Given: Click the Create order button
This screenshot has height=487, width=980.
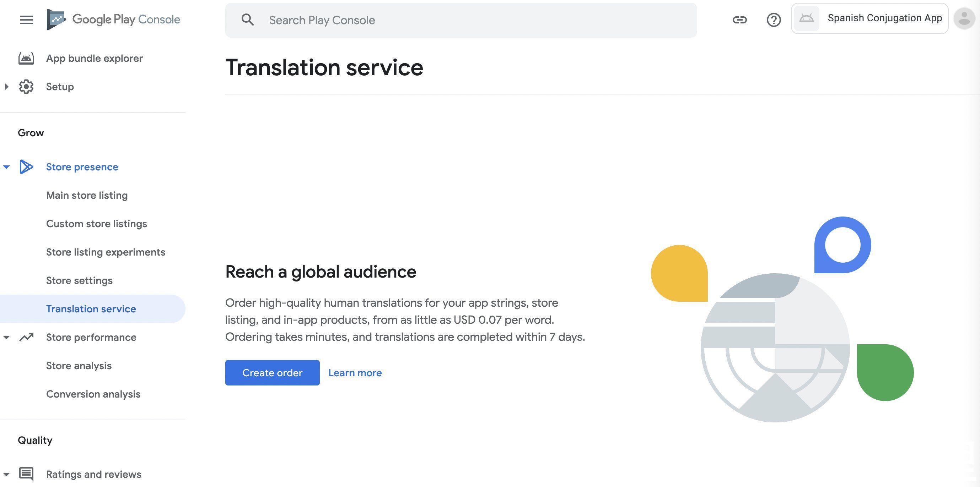Looking at the screenshot, I should point(273,373).
